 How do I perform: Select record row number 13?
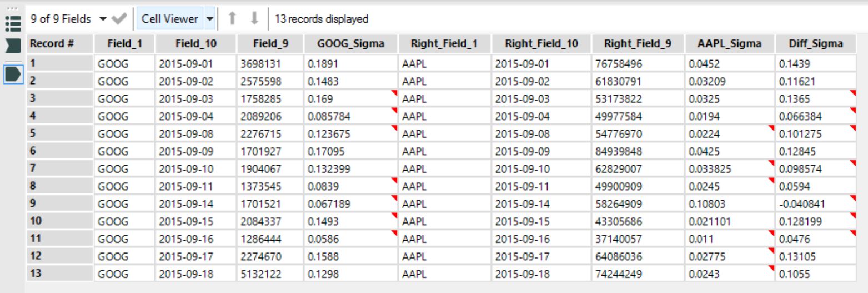tap(59, 274)
